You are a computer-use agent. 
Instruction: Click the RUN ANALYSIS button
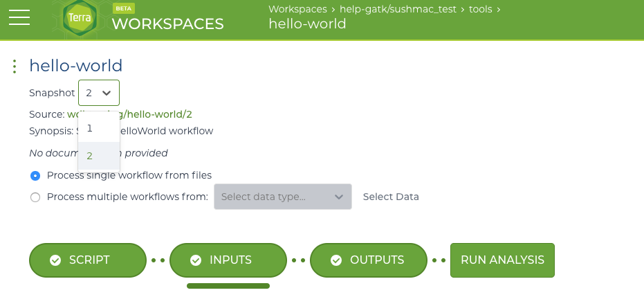pyautogui.click(x=502, y=260)
